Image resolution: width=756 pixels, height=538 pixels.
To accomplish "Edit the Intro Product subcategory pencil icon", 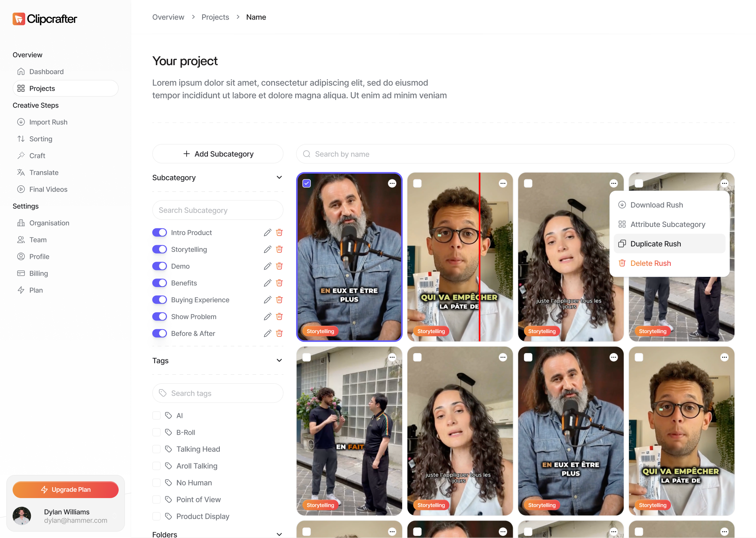I will [x=267, y=233].
